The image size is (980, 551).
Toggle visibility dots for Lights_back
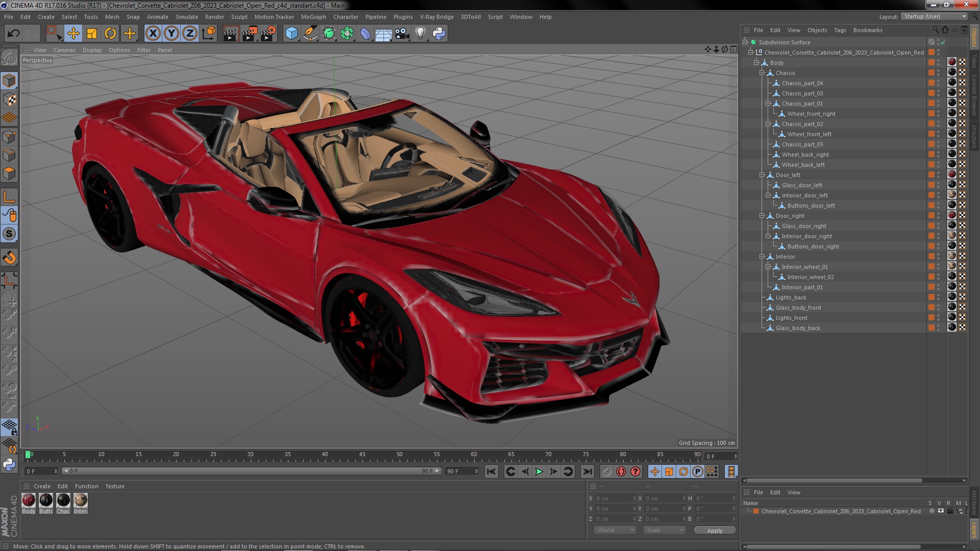click(938, 297)
